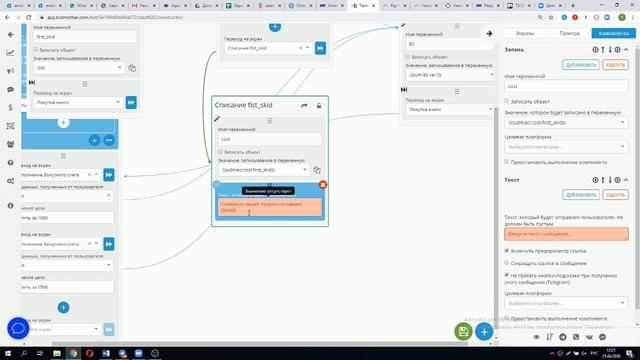This screenshot has width=640, height=360.
Task: Toggle Сокращать ссылки в сообщении checkbox
Action: (507, 263)
